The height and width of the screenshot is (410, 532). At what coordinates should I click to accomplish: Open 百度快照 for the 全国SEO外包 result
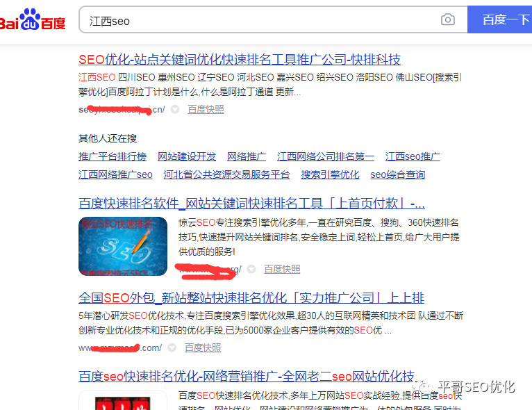click(203, 347)
